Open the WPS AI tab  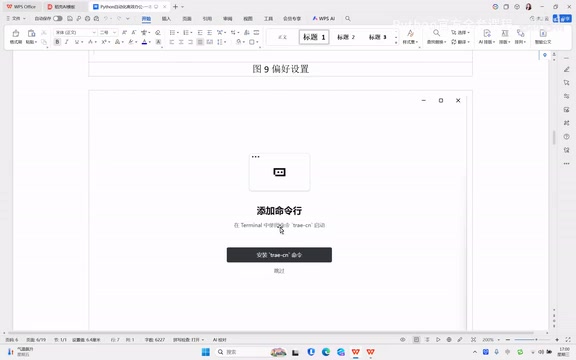[x=324, y=18]
